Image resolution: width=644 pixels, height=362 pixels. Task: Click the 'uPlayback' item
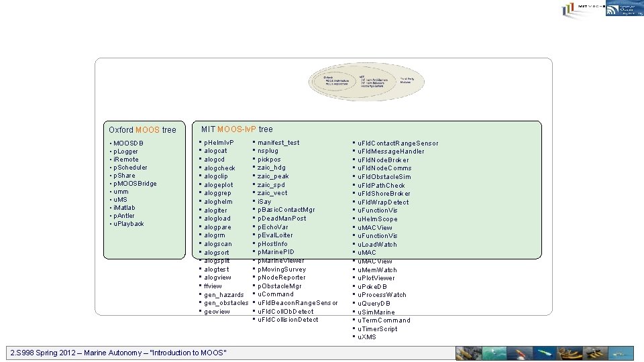click(x=129, y=224)
